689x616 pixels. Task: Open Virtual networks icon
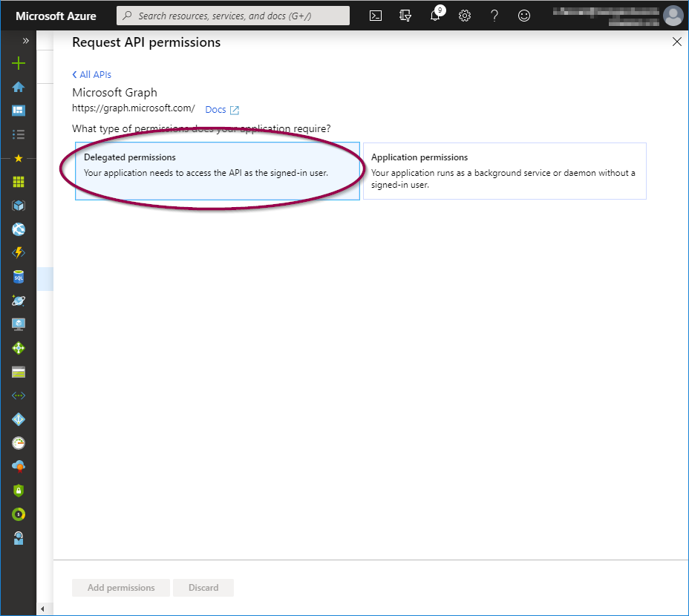tap(19, 396)
